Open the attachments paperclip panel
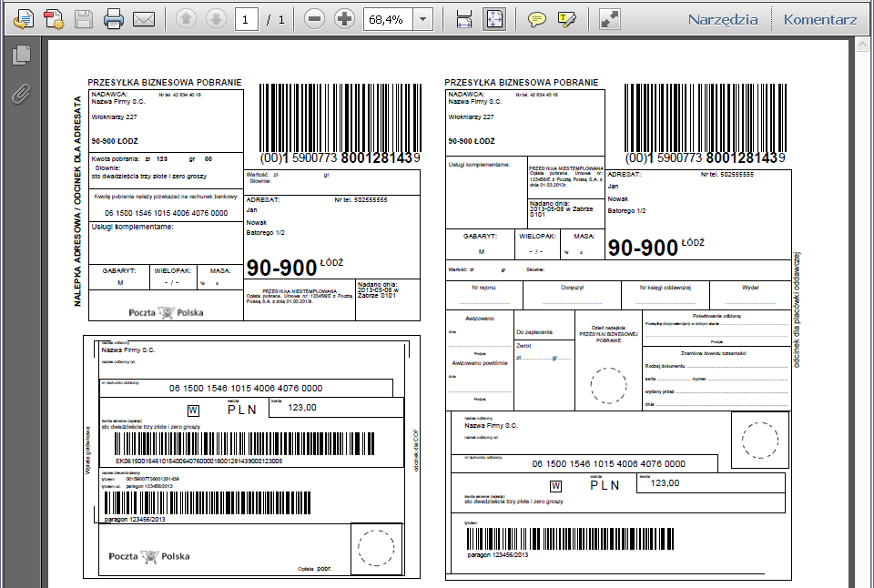The image size is (874, 588). [21, 94]
